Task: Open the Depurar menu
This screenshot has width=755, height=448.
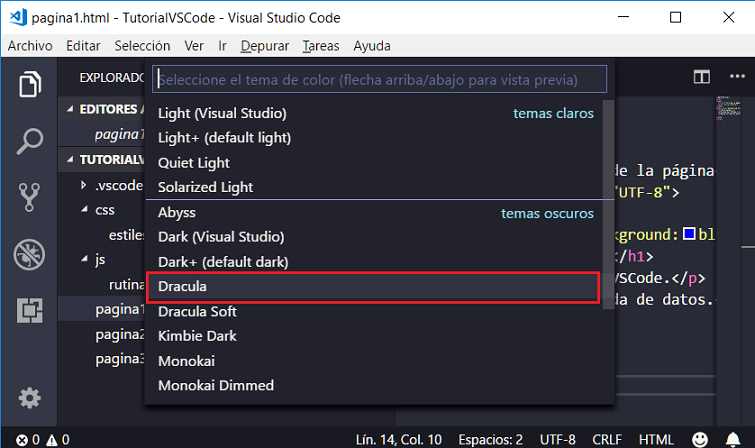Action: click(266, 46)
